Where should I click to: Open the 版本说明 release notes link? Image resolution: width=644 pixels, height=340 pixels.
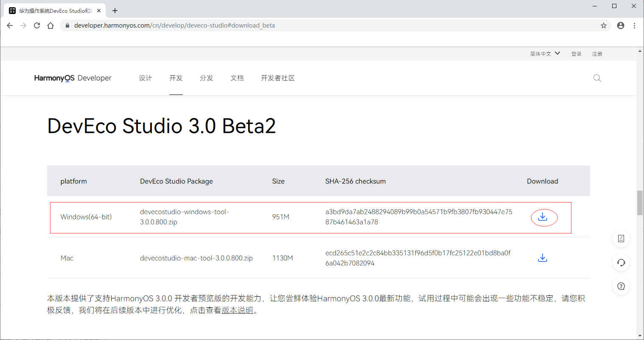click(x=238, y=310)
